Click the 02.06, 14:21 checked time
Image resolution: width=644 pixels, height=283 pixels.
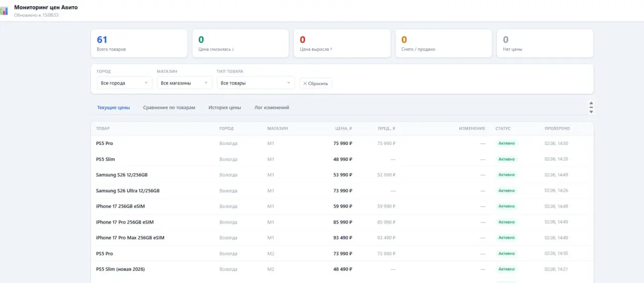click(x=556, y=269)
